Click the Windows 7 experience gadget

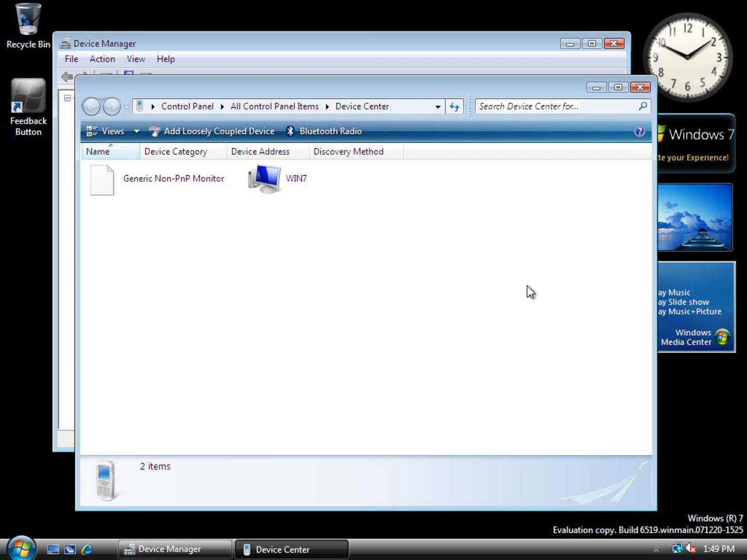[x=696, y=143]
